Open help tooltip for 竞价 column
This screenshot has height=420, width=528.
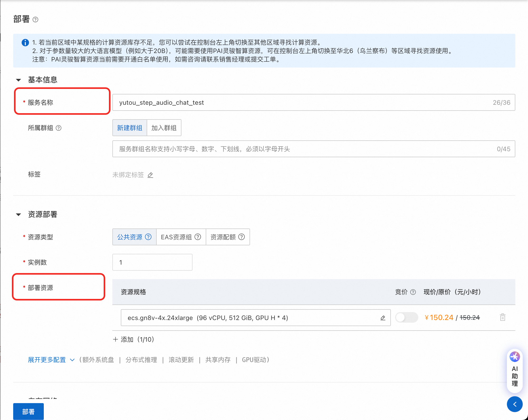click(x=413, y=292)
